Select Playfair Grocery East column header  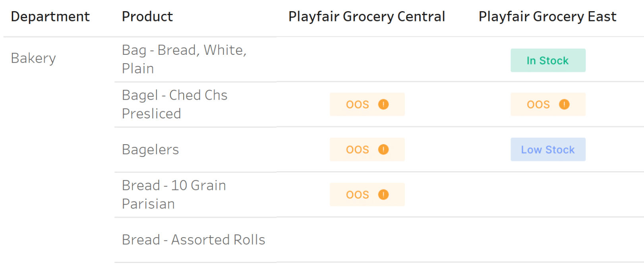pyautogui.click(x=547, y=17)
